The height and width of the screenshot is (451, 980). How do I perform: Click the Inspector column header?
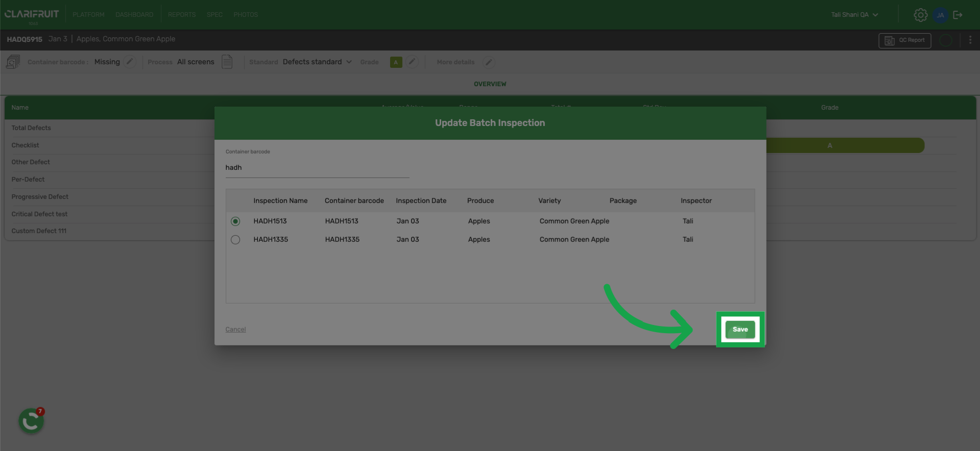click(696, 201)
